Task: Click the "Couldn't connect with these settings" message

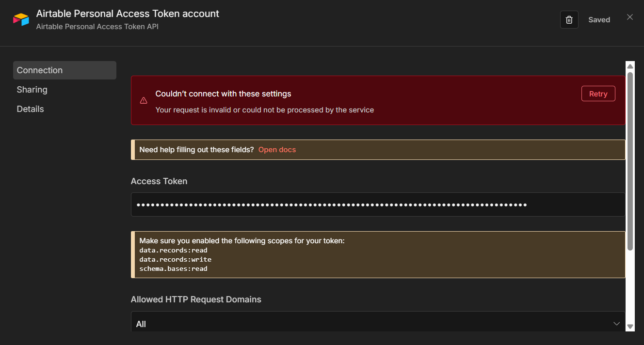Action: [223, 94]
